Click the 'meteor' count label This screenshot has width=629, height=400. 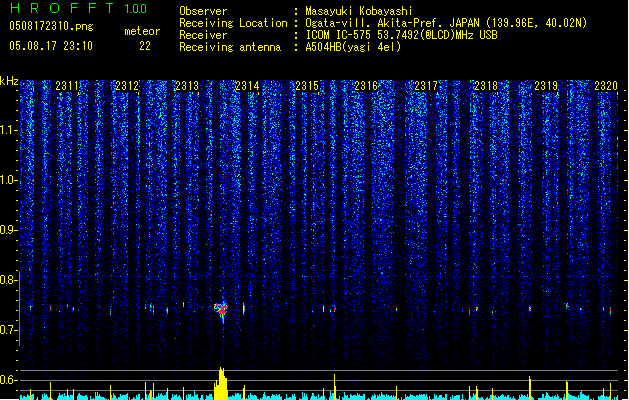point(142,31)
